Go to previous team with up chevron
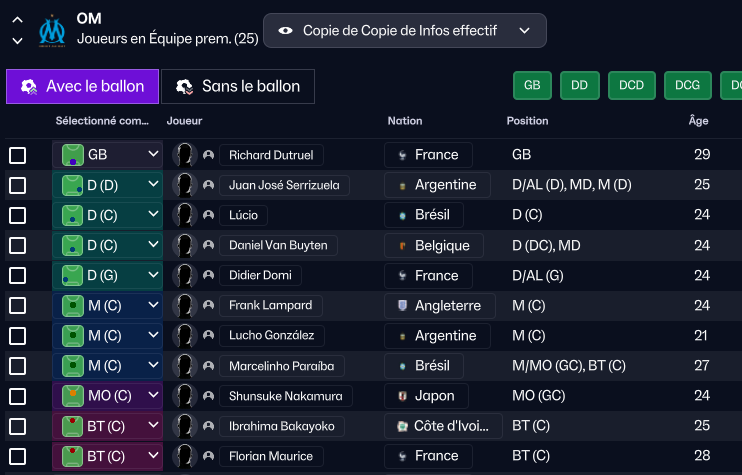Image resolution: width=742 pixels, height=475 pixels. point(18,20)
